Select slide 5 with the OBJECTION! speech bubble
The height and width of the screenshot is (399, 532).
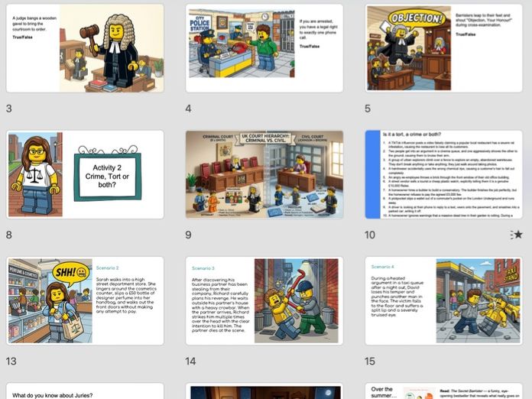tap(444, 48)
